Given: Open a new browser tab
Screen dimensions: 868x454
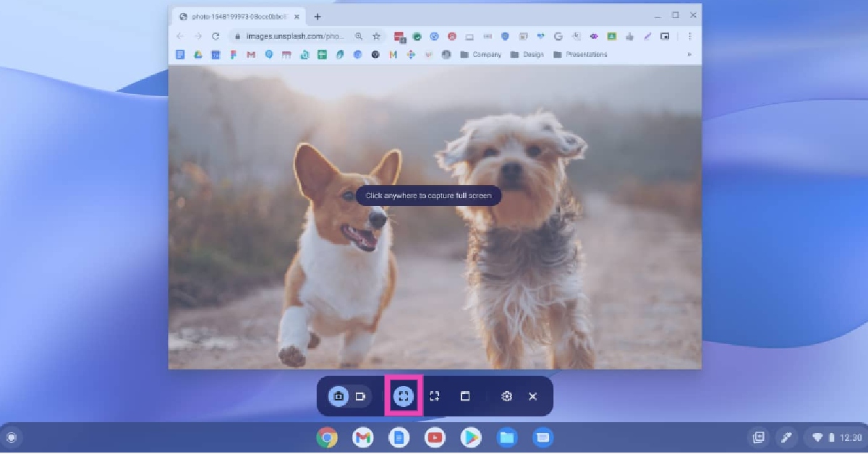Looking at the screenshot, I should pyautogui.click(x=318, y=17).
